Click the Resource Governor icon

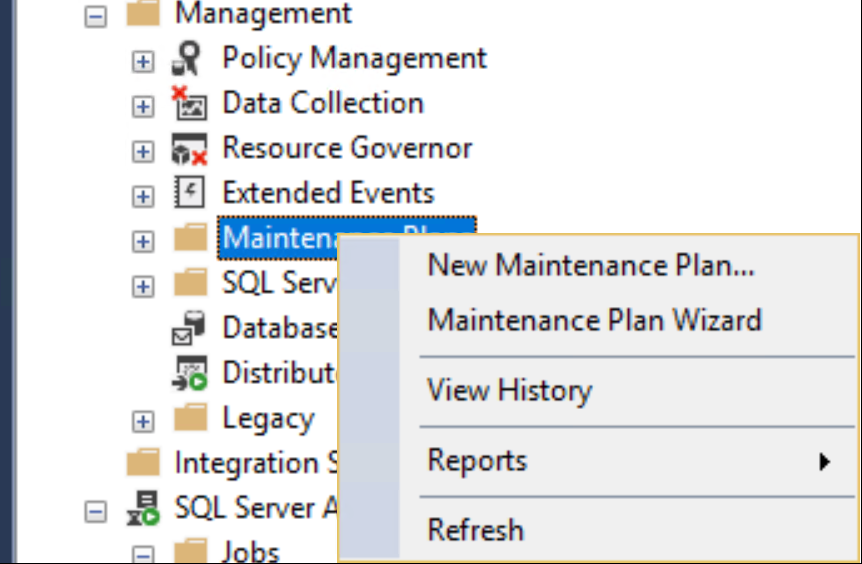(x=190, y=148)
